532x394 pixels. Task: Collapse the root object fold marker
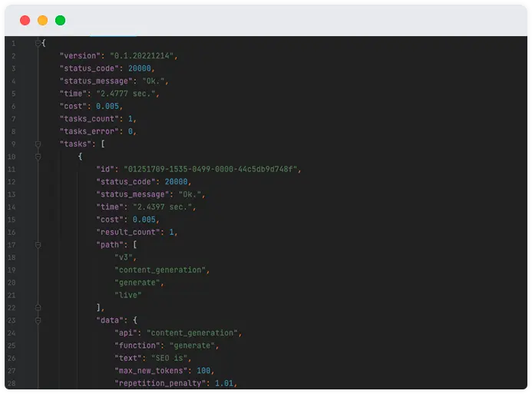(38, 43)
